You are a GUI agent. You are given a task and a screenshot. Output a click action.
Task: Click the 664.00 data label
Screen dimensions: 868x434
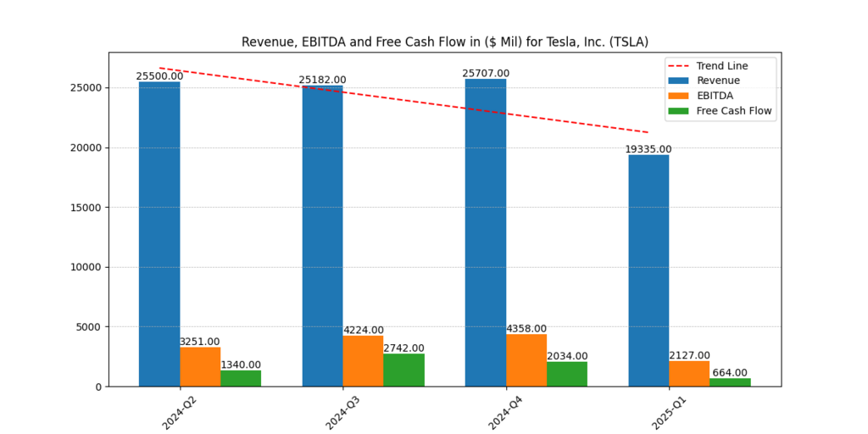(730, 373)
